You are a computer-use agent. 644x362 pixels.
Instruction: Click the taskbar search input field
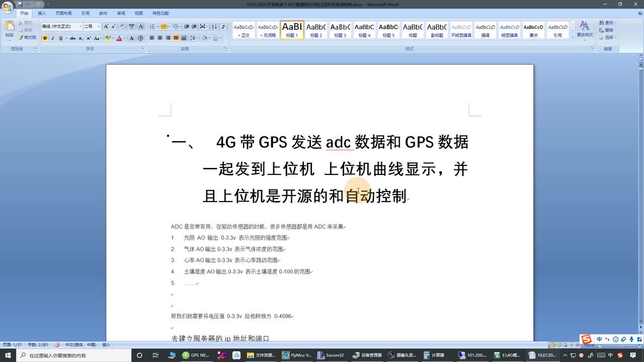(x=75, y=355)
